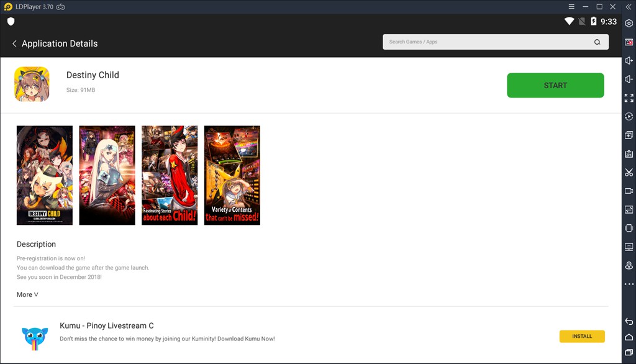Open 'Fascinating Stories about each Child' screenshot
This screenshot has width=636, height=364.
coord(170,175)
